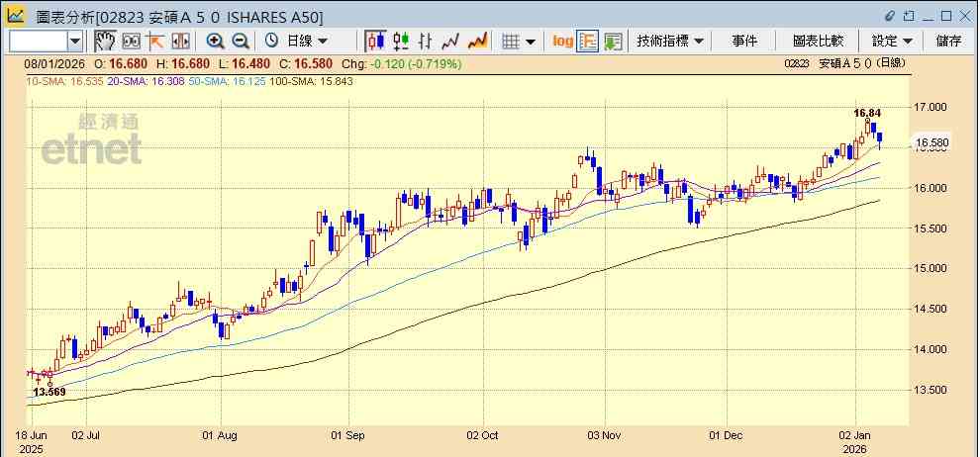Image resolution: width=980 pixels, height=457 pixels.
Task: Open the 技術指標 dropdown menu
Action: coord(669,42)
